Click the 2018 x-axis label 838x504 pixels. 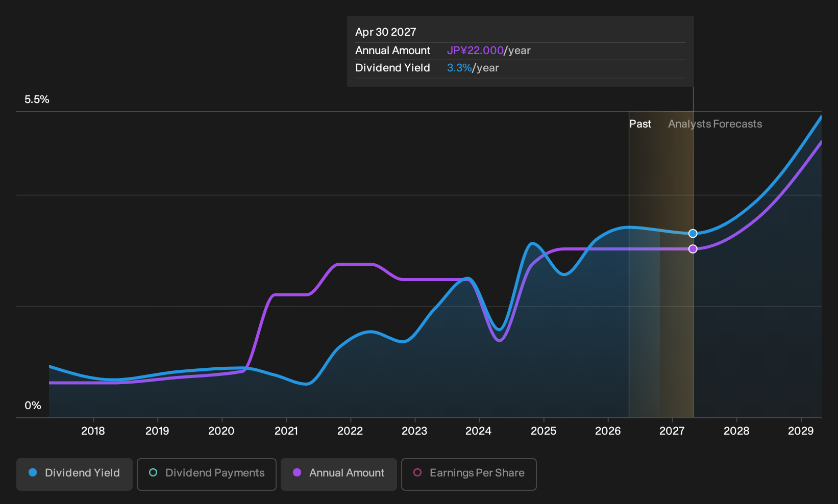[93, 431]
